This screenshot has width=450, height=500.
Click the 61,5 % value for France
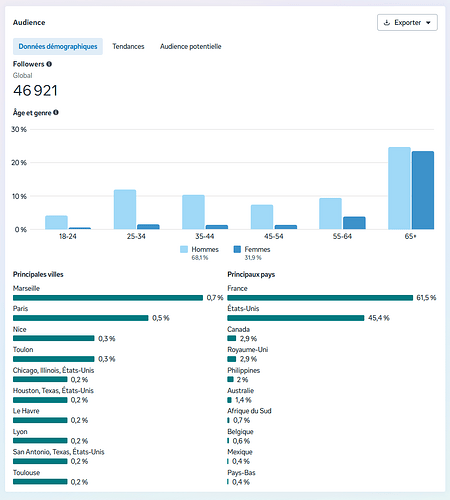[426, 298]
